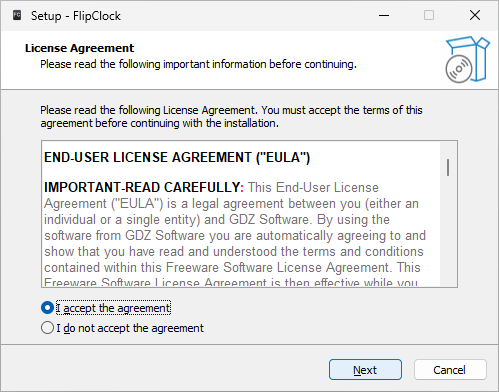Click the Next button
This screenshot has height=392, width=499.
click(x=365, y=370)
